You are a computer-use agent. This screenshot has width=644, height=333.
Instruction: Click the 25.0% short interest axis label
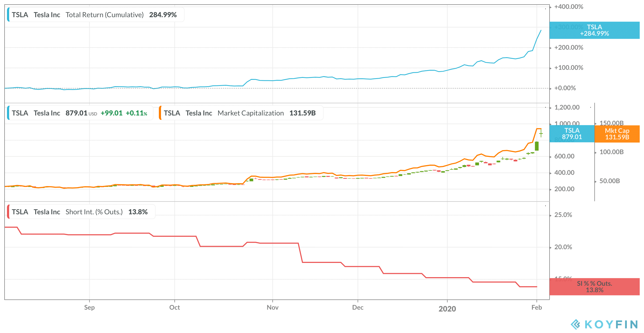tap(563, 215)
